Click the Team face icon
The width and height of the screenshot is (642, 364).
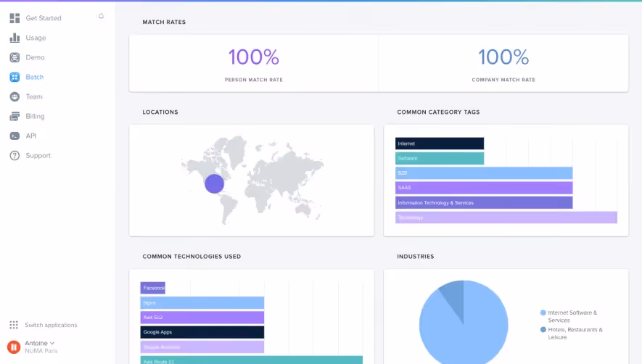(x=15, y=96)
